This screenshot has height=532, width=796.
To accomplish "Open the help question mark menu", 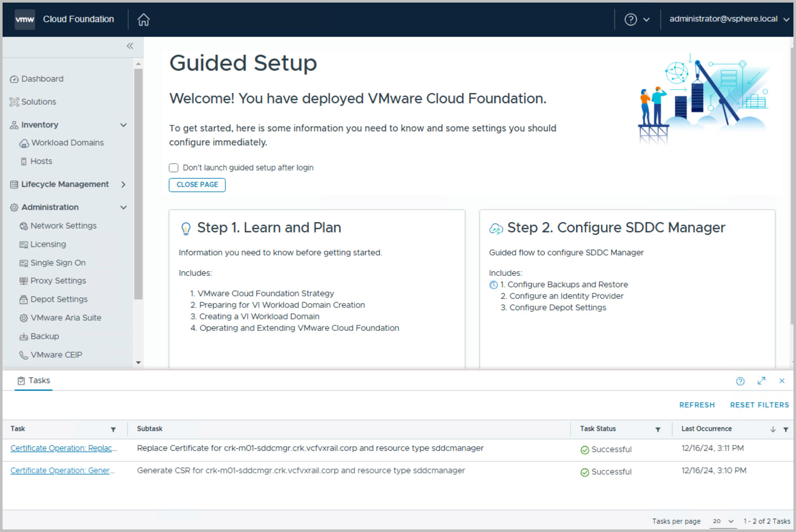I will [631, 19].
